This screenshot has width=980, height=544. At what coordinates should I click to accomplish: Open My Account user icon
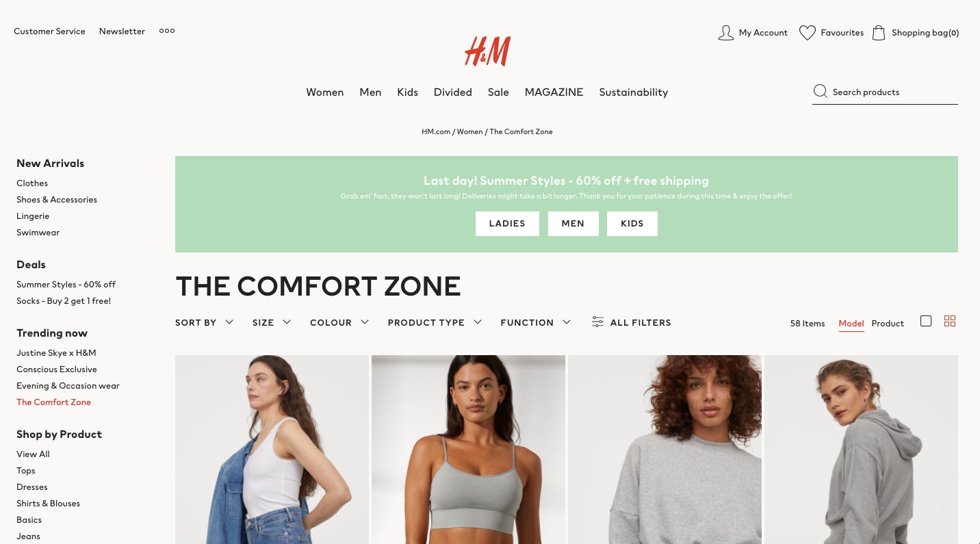(x=725, y=33)
